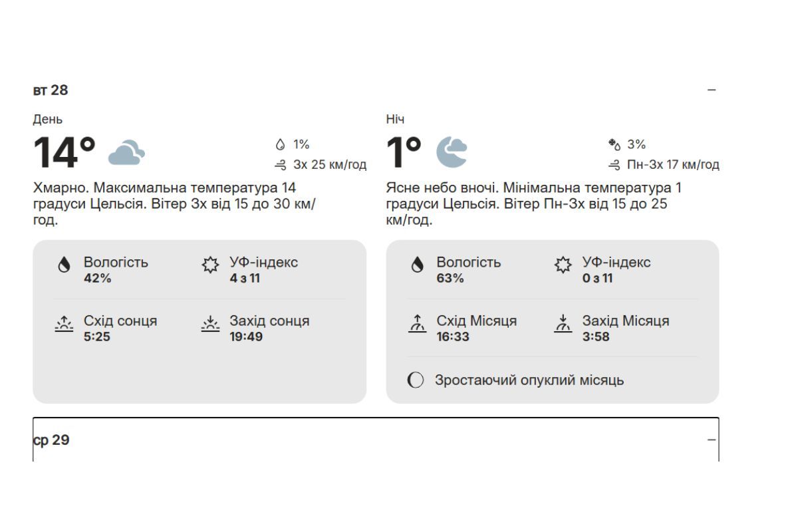Collapse the ср 29 forecast section
798x532 pixels.
[x=712, y=440]
